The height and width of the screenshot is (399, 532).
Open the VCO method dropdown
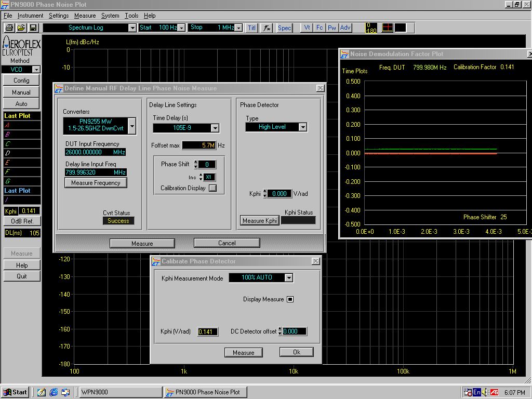tap(36, 70)
